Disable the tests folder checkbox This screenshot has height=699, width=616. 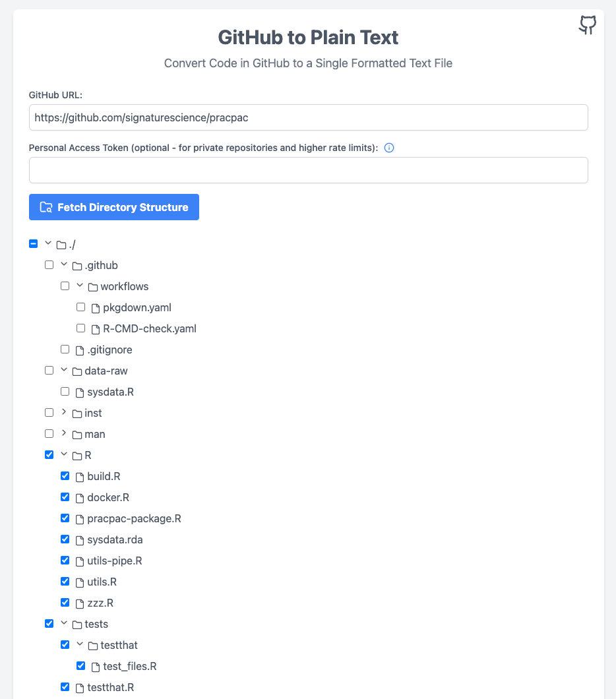[49, 623]
